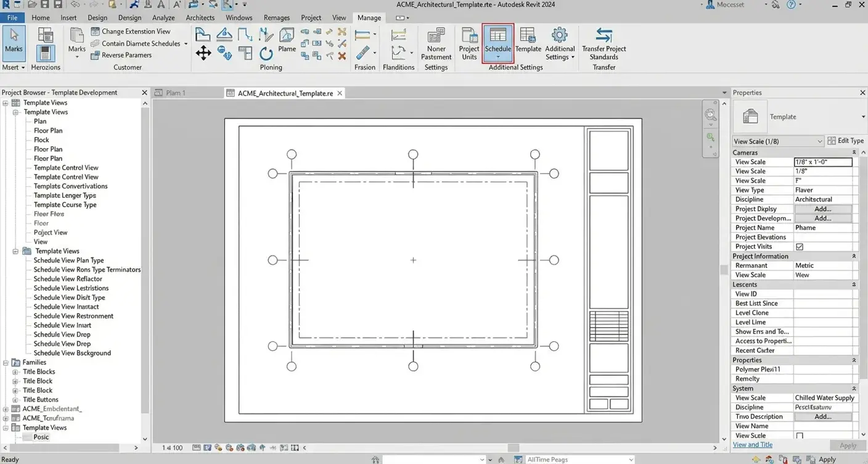868x464 pixels.
Task: Open Noner Pastement settings icon
Action: (x=436, y=35)
